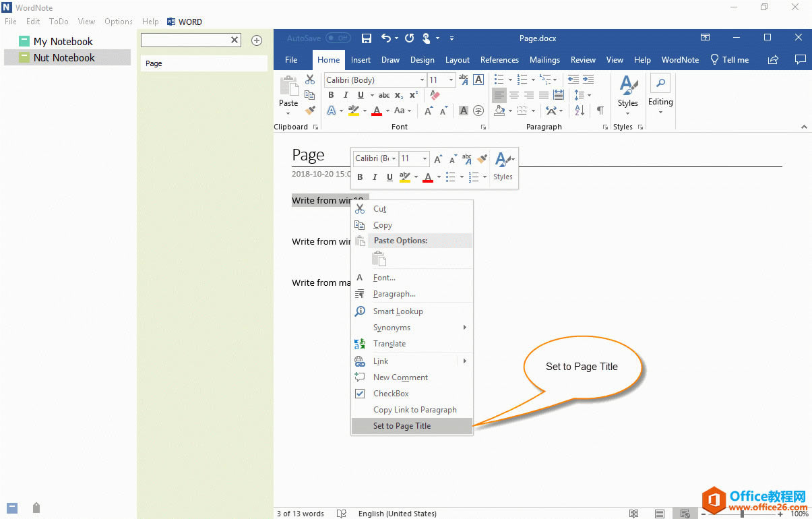This screenshot has width=812, height=519.
Task: Click the page search input field
Action: (x=186, y=40)
